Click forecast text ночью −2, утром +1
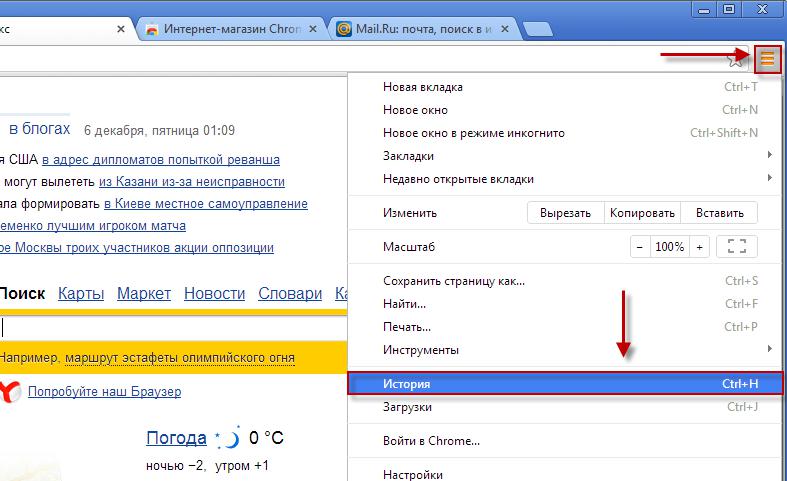The image size is (787, 481). point(207,465)
